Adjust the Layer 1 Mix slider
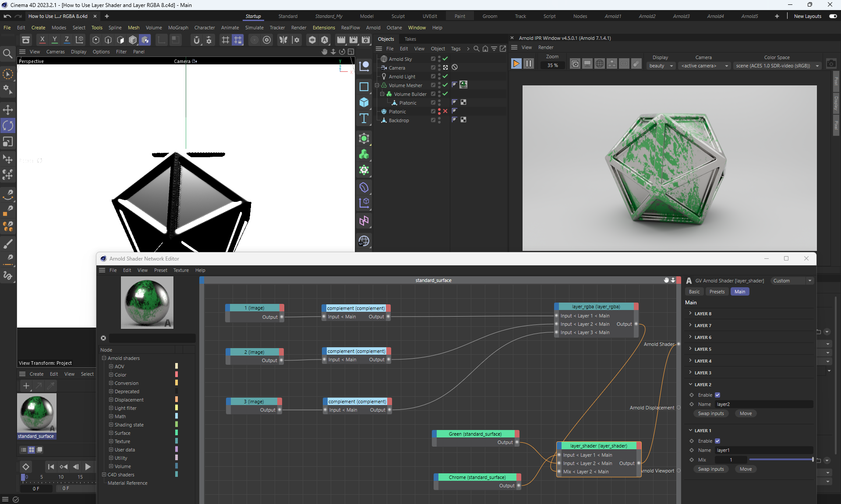This screenshot has width=841, height=504. pyautogui.click(x=781, y=460)
